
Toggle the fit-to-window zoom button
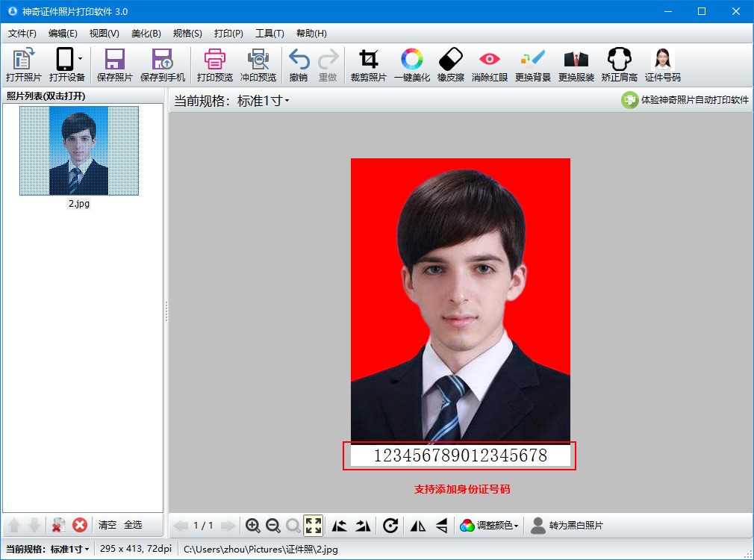pyautogui.click(x=314, y=526)
